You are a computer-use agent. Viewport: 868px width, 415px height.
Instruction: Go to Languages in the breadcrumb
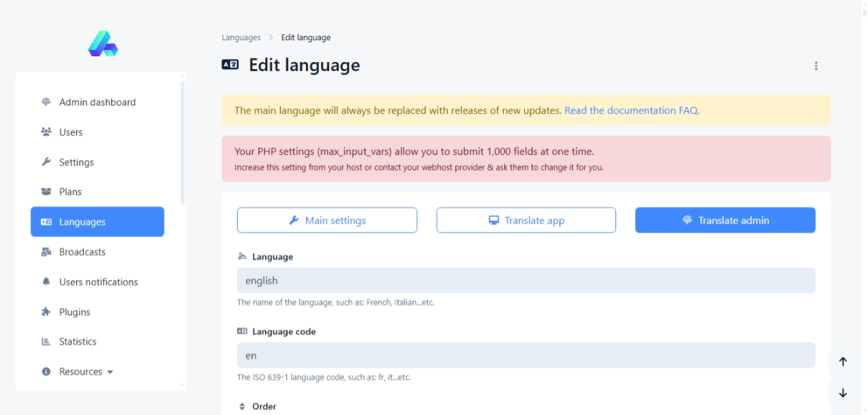pos(241,38)
